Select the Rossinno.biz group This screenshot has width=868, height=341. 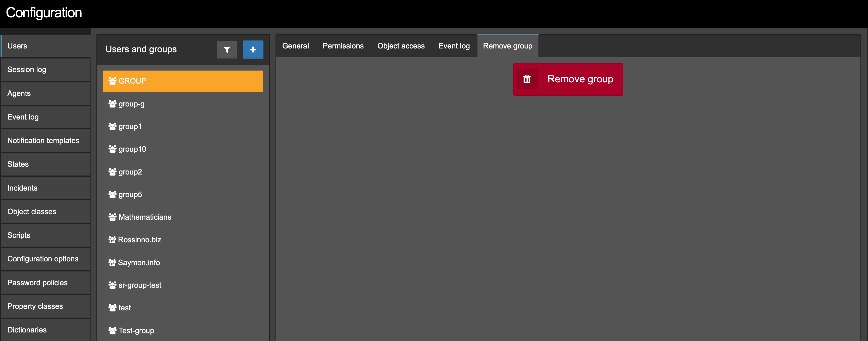pyautogui.click(x=183, y=240)
